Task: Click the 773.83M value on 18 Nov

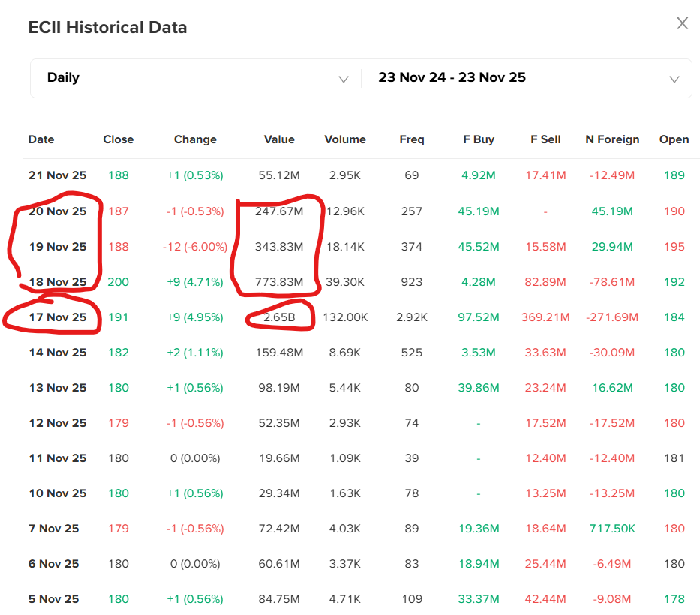Action: pos(279,282)
